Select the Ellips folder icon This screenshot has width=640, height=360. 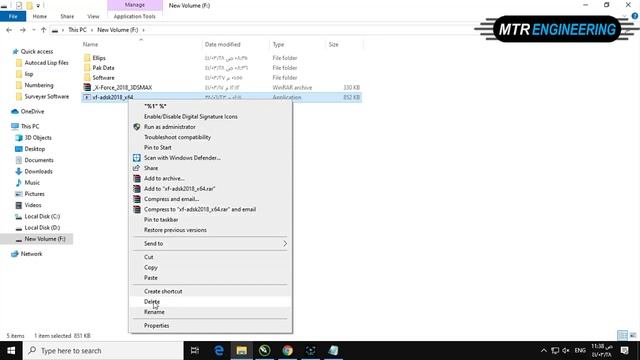[x=87, y=58]
